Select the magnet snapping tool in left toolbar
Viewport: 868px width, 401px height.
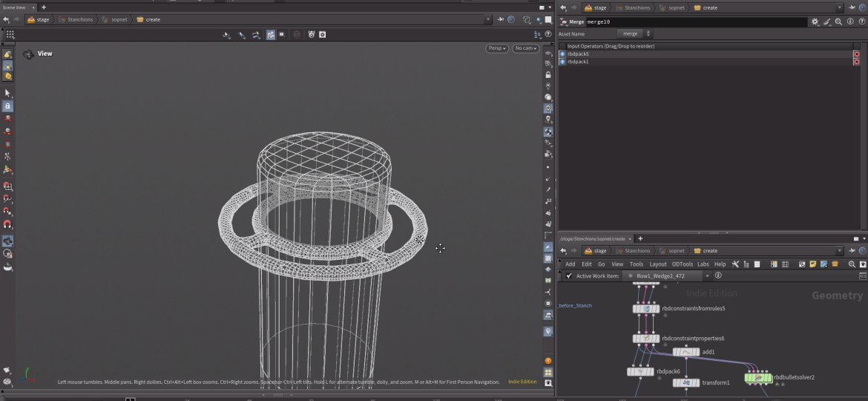[x=7, y=224]
